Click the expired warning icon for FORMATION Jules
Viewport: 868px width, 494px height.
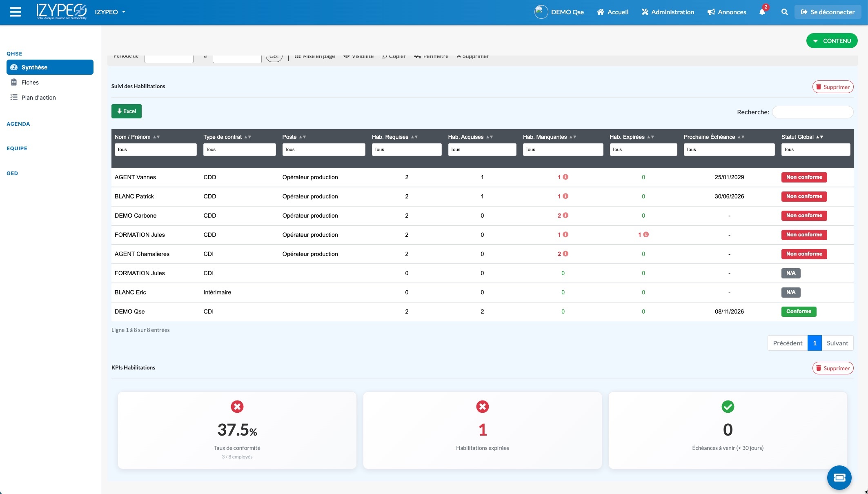646,235
